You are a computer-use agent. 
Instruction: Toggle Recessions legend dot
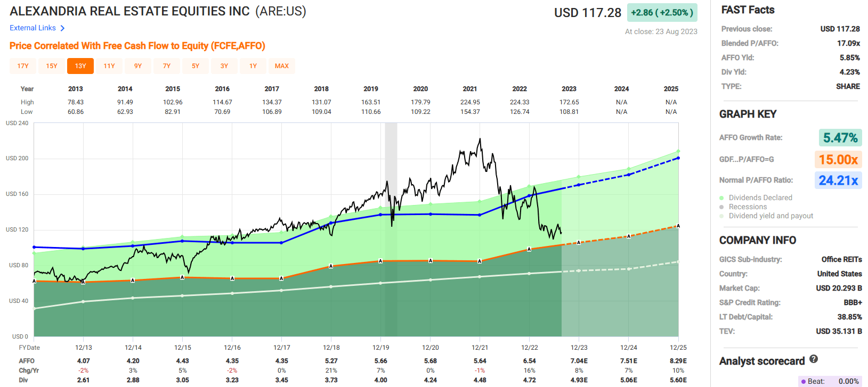coord(721,207)
